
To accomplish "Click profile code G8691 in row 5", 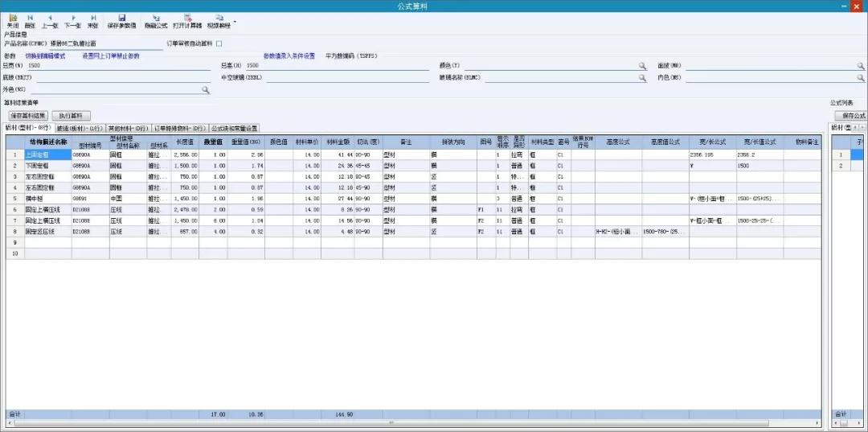I will pos(90,198).
